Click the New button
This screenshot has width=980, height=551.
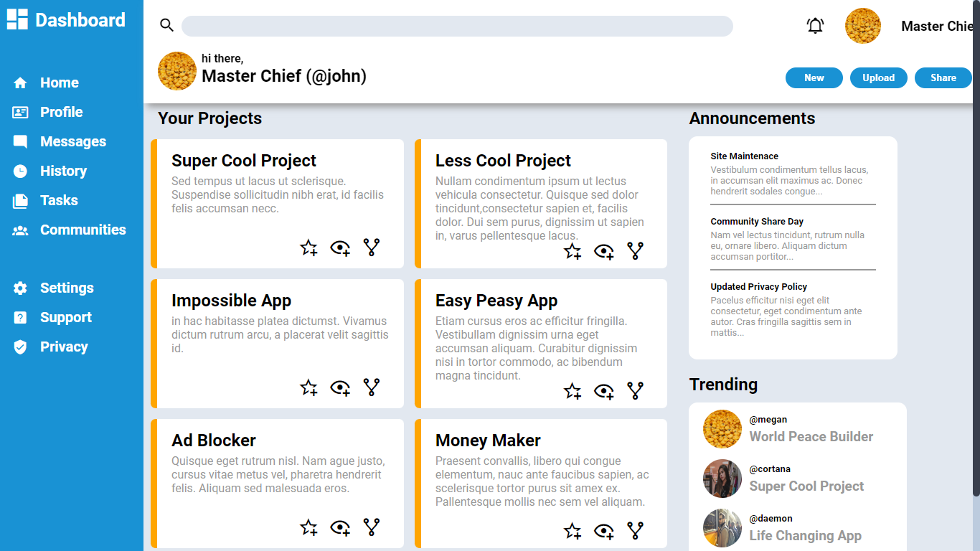pyautogui.click(x=814, y=77)
